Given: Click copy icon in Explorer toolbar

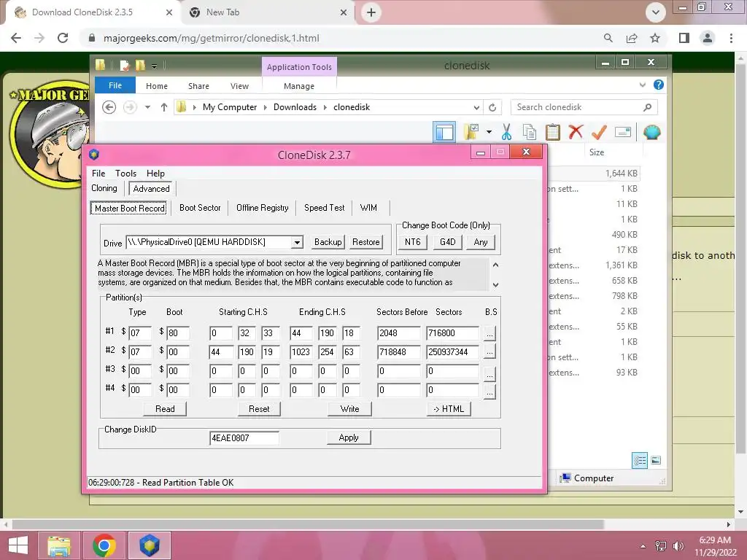Looking at the screenshot, I should pyautogui.click(x=530, y=132).
